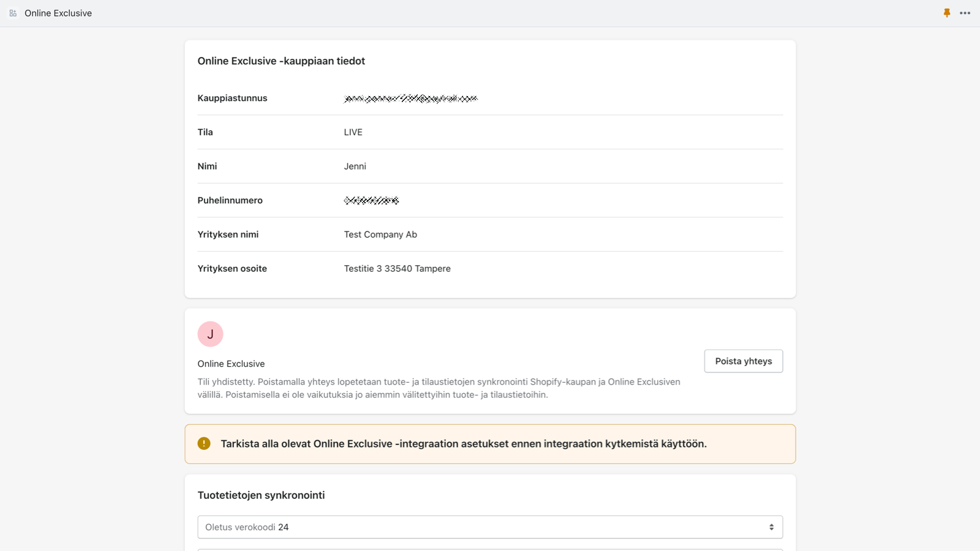Select the Nimi label

pos(207,166)
